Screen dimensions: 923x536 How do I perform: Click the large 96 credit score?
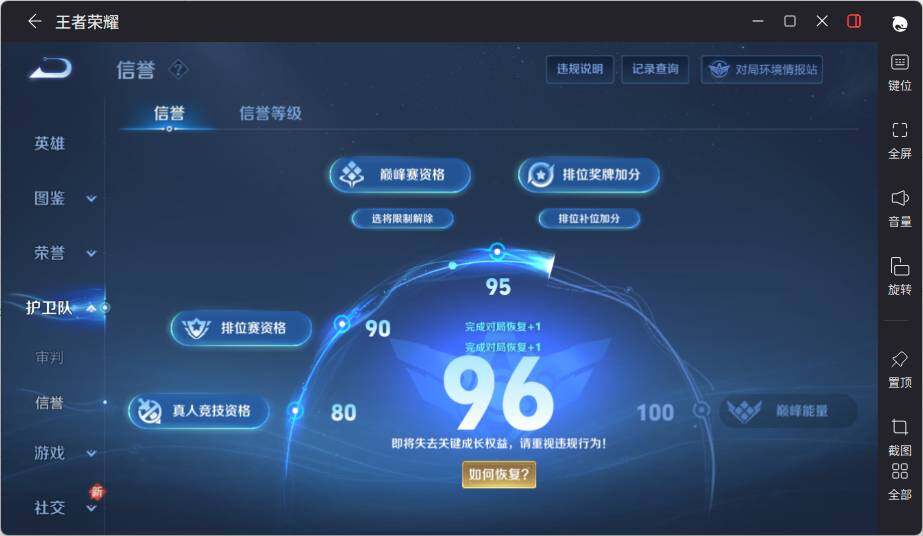coord(499,394)
